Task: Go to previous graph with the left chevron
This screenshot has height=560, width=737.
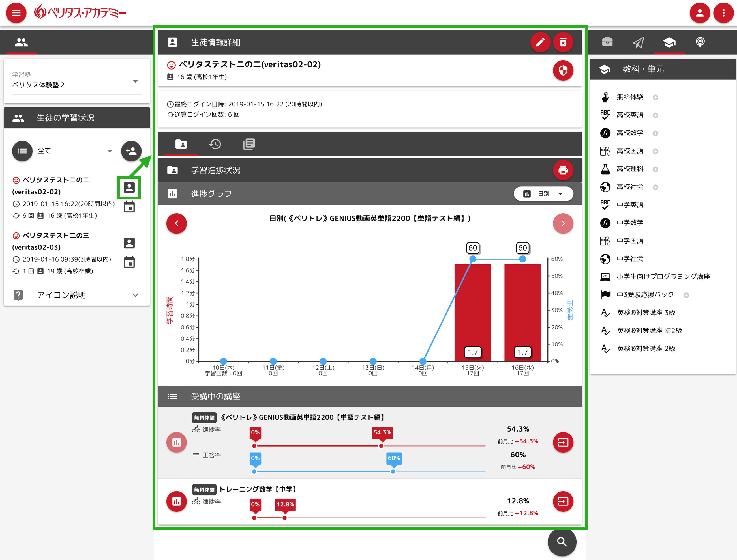Action: [176, 223]
